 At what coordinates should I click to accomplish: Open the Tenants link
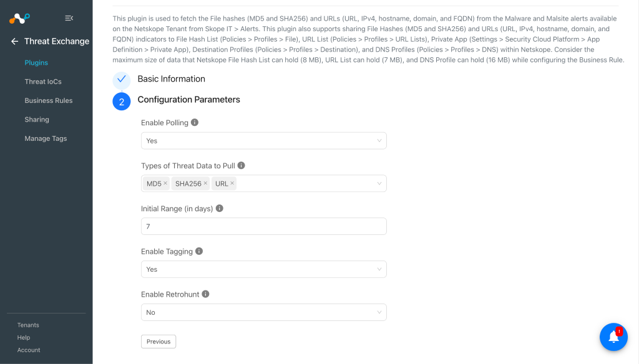[28, 325]
